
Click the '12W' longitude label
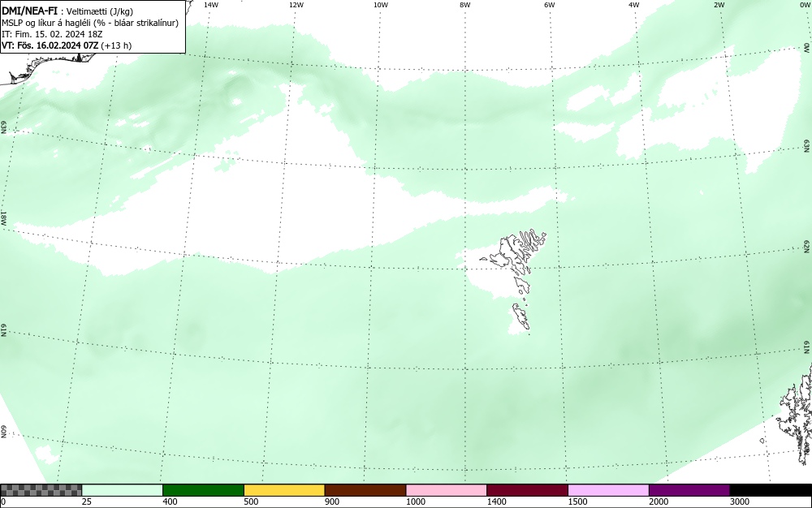point(296,5)
